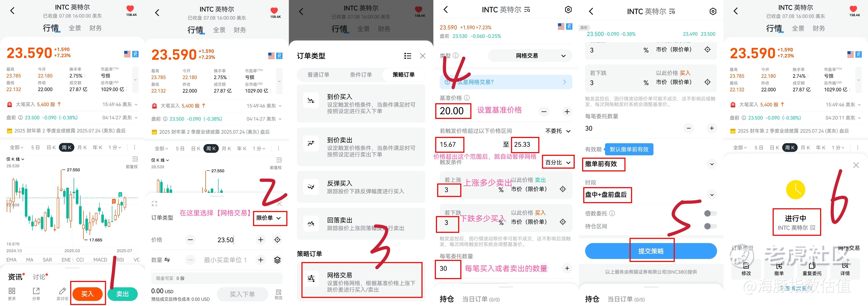Open the 限价单 order type dropdown
Screen dimensions: 868x306
point(269,218)
